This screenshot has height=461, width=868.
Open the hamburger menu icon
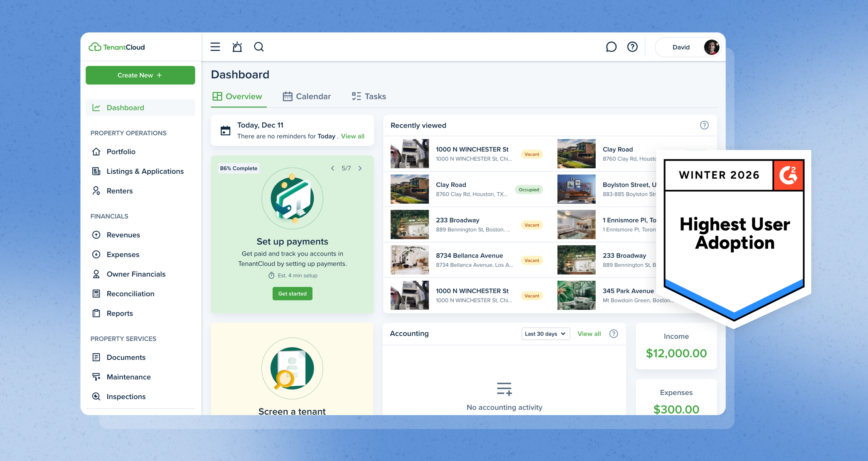[x=215, y=47]
